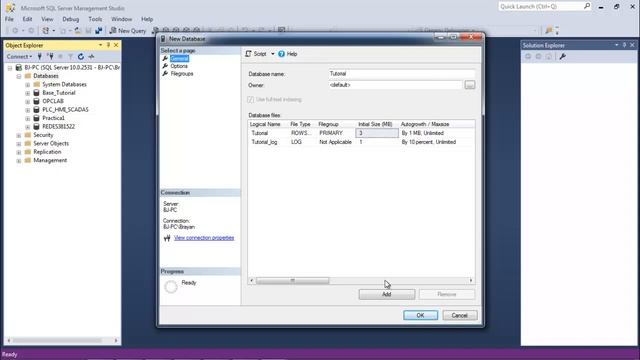This screenshot has width=640, height=360.
Task: Click the Refresh icon in Object Explorer
Action: click(x=81, y=57)
